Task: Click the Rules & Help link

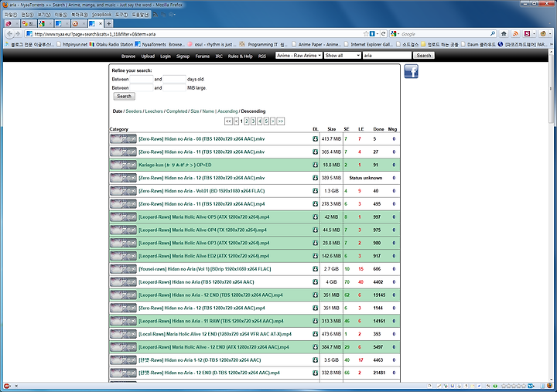Action: tap(240, 56)
